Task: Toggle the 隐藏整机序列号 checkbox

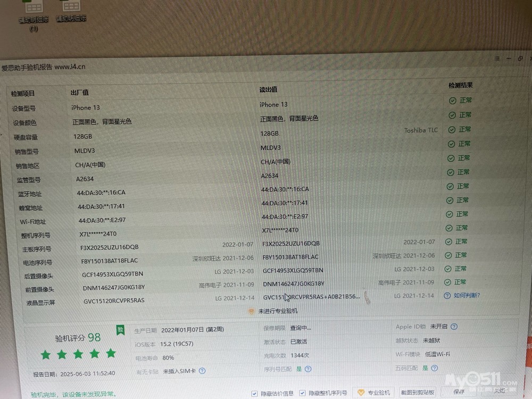Action: point(302,394)
